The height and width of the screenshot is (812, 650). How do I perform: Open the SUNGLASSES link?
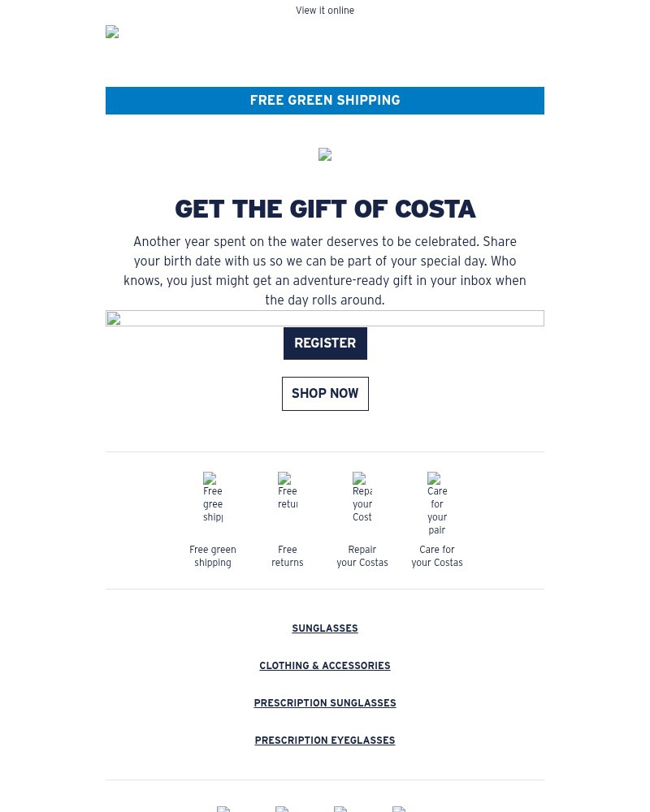point(325,628)
